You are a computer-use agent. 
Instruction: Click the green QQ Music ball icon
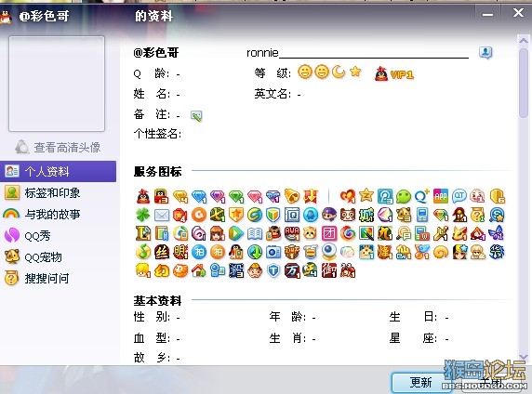[x=143, y=252]
